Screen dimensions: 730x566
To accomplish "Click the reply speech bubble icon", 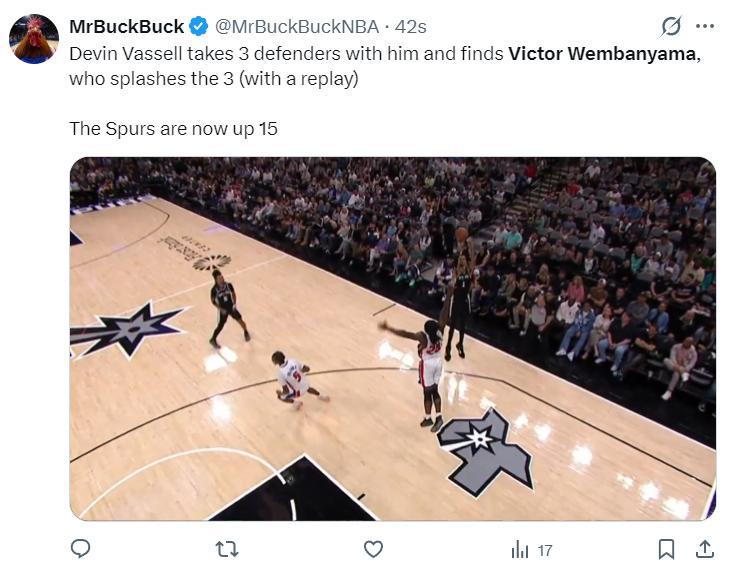I will pyautogui.click(x=81, y=549).
